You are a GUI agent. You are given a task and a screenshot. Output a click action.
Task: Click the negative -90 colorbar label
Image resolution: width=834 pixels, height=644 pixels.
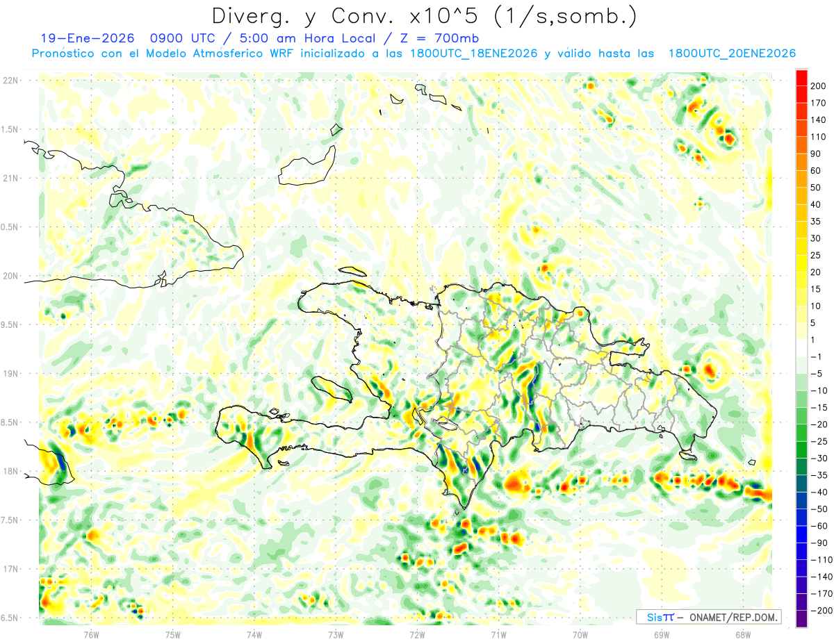click(821, 543)
